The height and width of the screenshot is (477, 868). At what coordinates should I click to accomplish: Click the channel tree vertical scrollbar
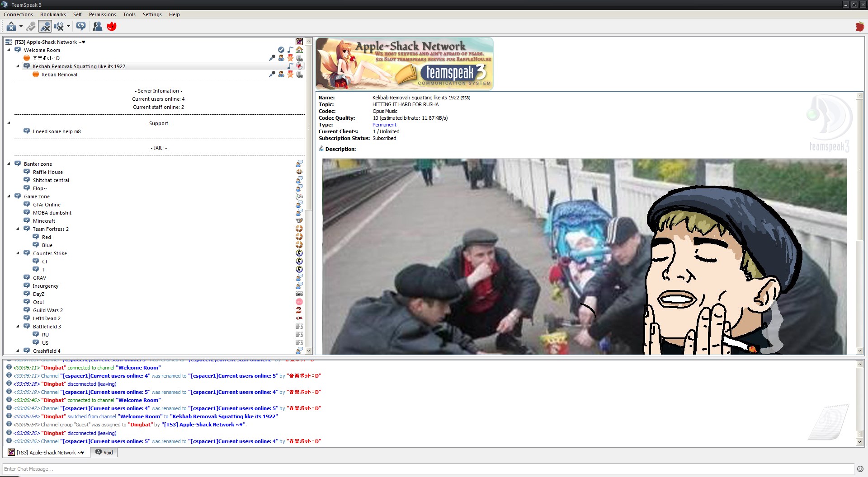point(309,128)
